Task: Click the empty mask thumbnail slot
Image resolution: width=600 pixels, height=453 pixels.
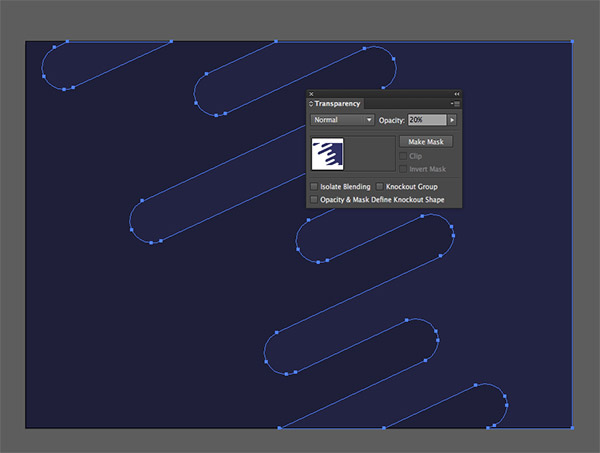Action: [369, 153]
